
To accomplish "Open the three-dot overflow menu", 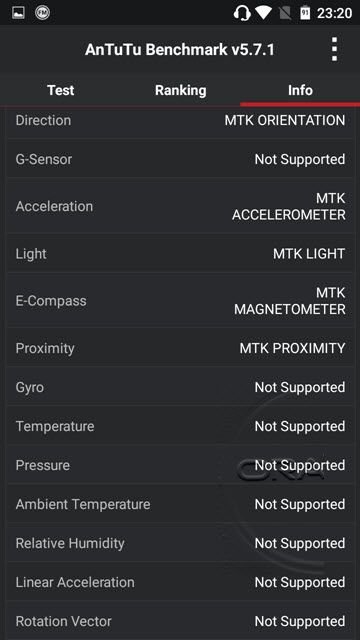I will (x=334, y=49).
